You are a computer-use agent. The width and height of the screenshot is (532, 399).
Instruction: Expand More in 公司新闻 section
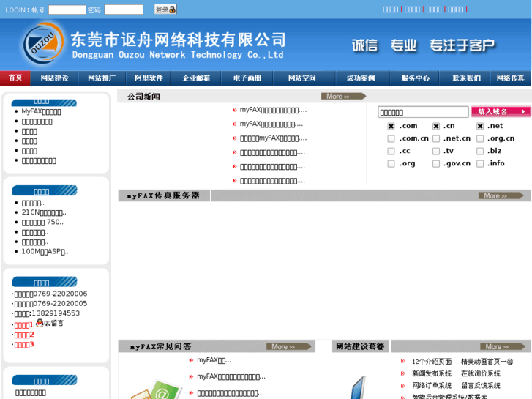[341, 97]
